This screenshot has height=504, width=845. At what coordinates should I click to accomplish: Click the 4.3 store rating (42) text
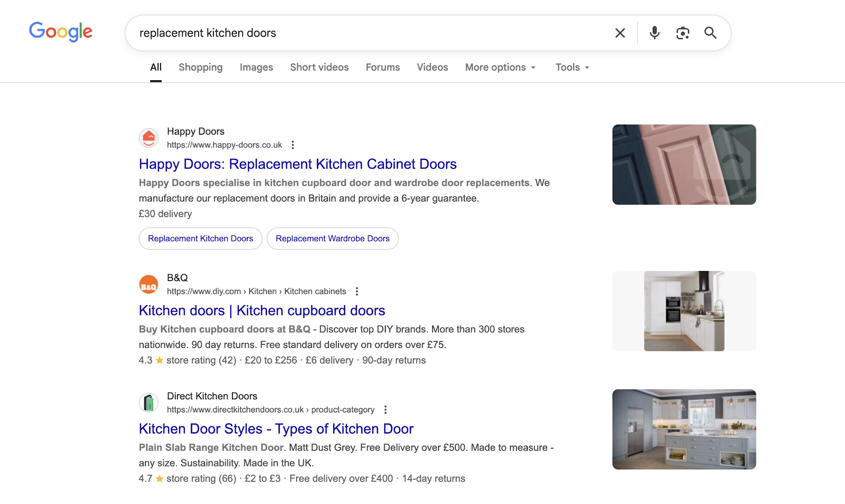pos(188,360)
